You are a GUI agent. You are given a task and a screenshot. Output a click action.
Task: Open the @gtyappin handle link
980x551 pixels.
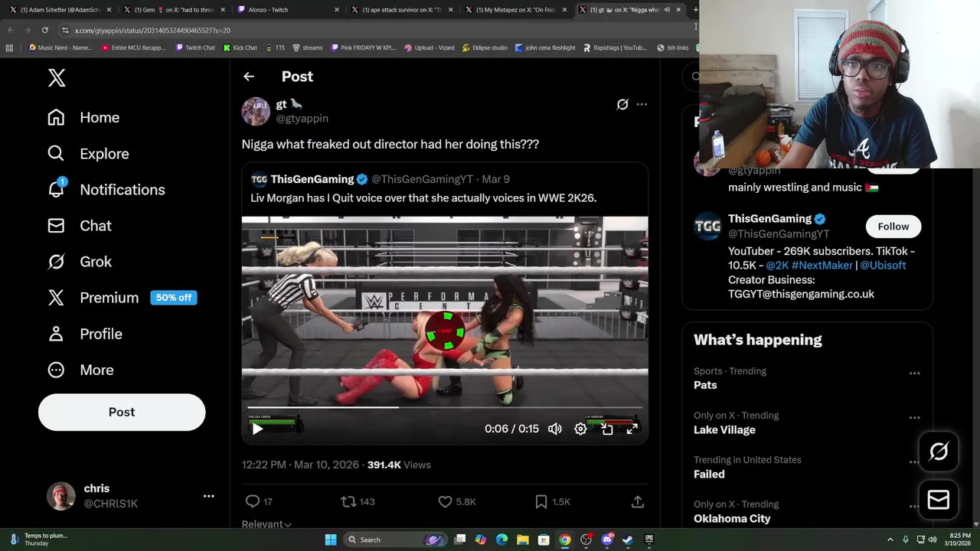(x=302, y=119)
